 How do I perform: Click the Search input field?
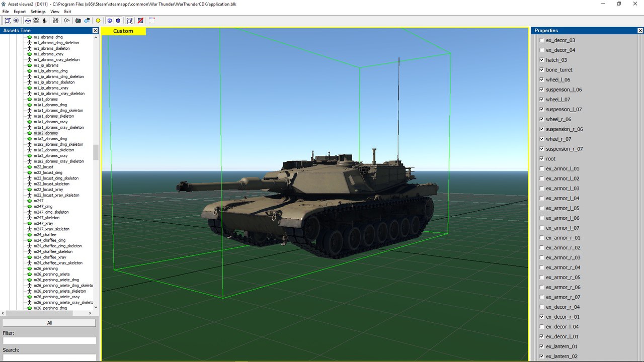coord(49,357)
